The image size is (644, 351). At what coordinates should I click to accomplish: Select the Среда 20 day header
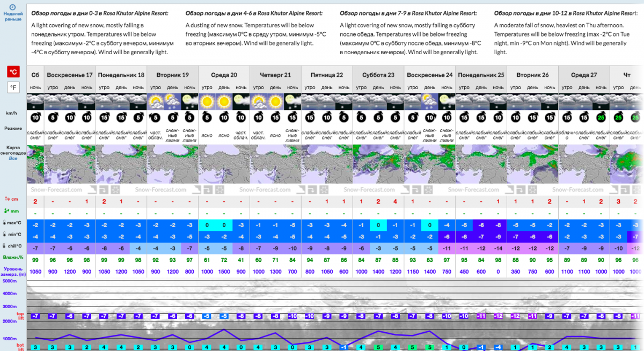tap(224, 75)
